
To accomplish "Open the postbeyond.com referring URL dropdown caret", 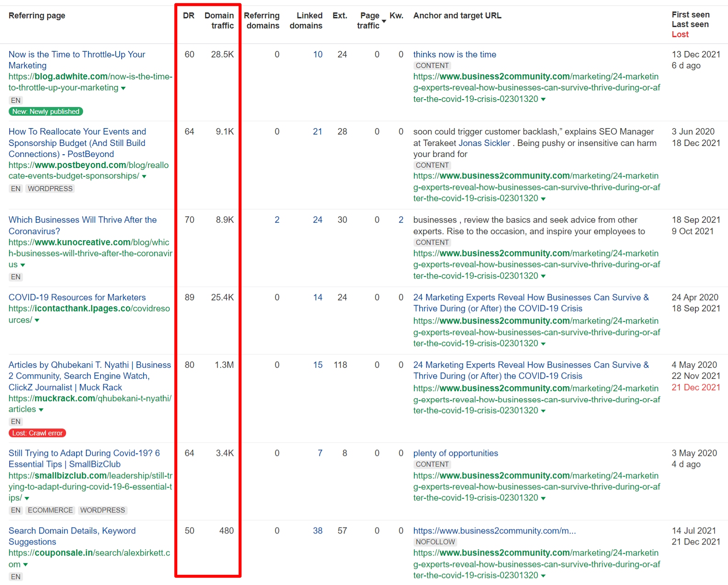I will click(144, 176).
